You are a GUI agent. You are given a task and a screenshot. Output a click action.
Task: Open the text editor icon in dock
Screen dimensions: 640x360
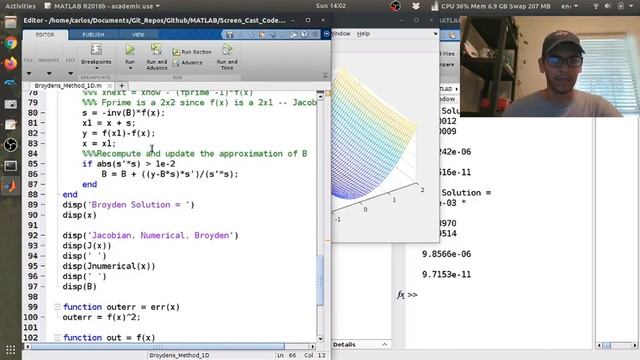tap(11, 124)
